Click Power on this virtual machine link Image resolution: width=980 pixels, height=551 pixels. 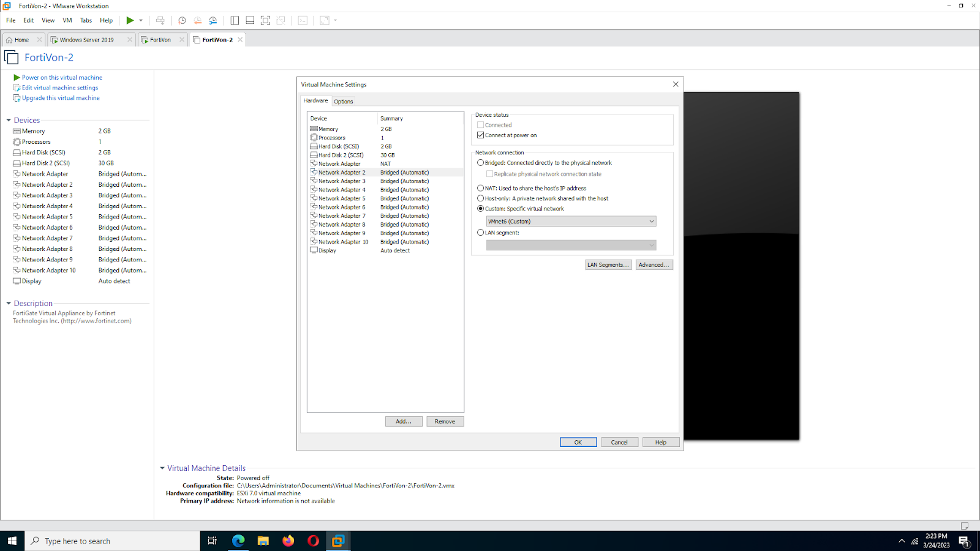coord(62,78)
